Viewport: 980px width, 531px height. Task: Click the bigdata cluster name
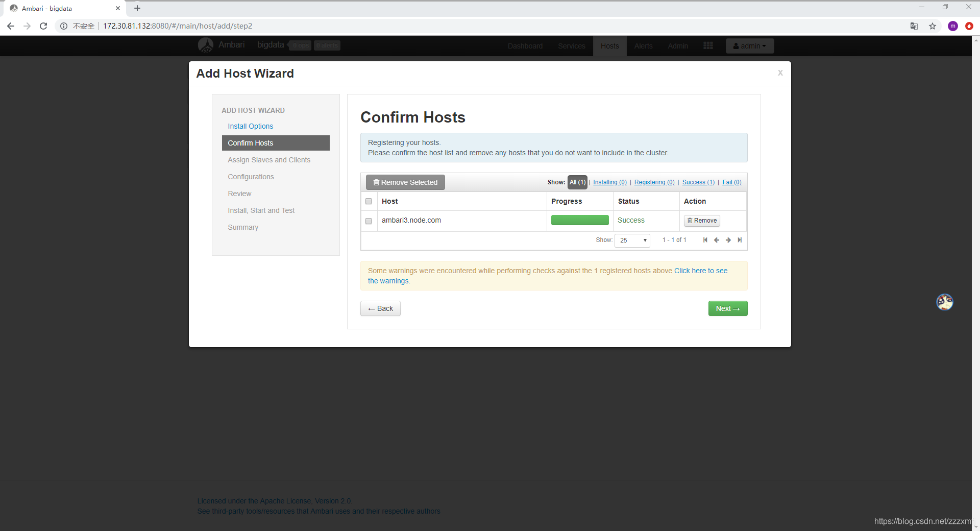[x=271, y=45]
